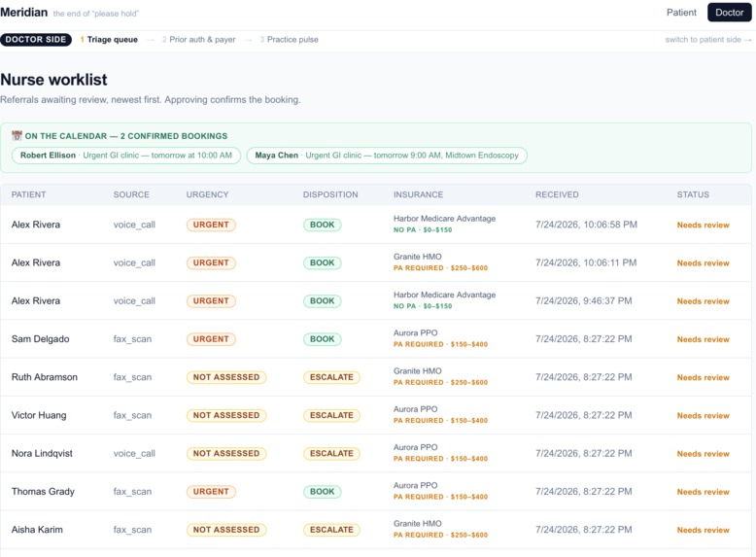Sort by the Urgency column header
The image size is (756, 557).
tap(207, 194)
